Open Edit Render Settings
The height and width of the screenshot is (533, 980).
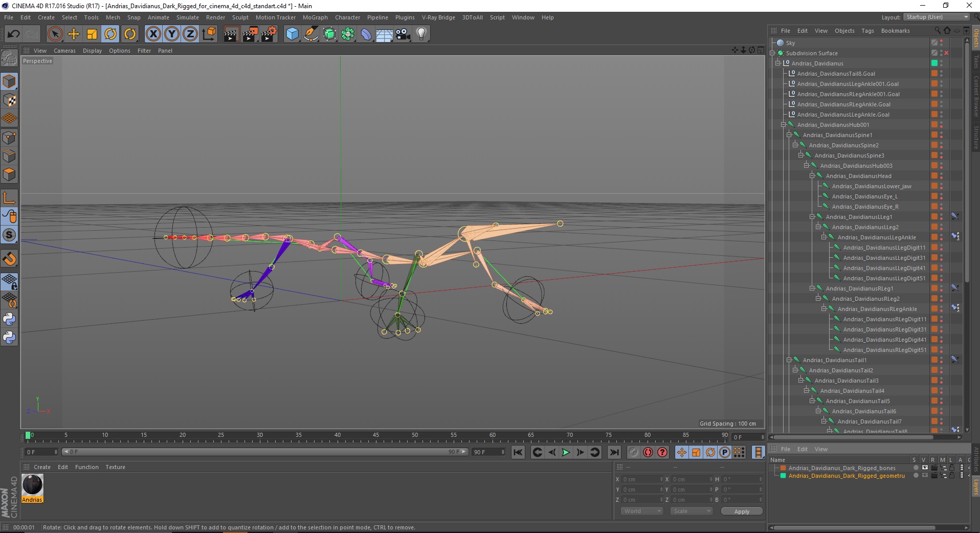point(269,34)
